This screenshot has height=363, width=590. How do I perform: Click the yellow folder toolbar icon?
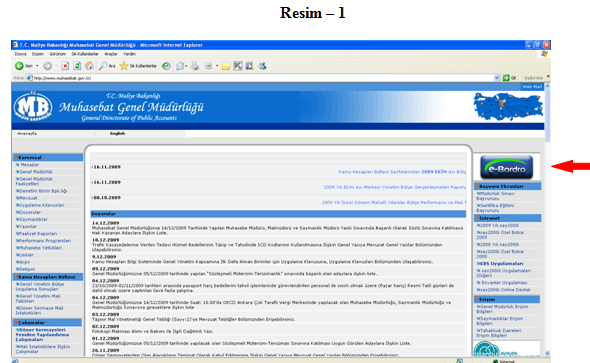tap(226, 66)
